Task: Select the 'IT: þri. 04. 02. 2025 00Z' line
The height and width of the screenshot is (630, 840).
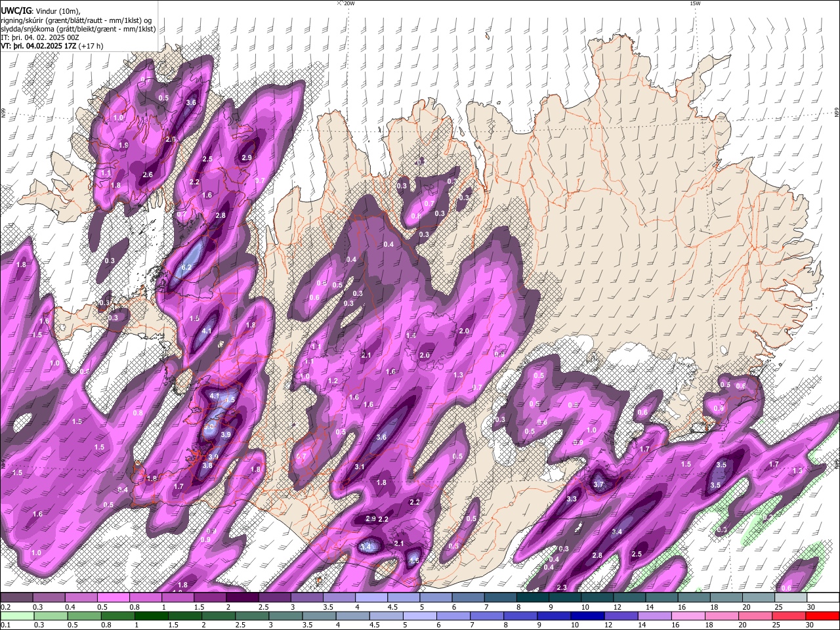Action: click(x=40, y=37)
